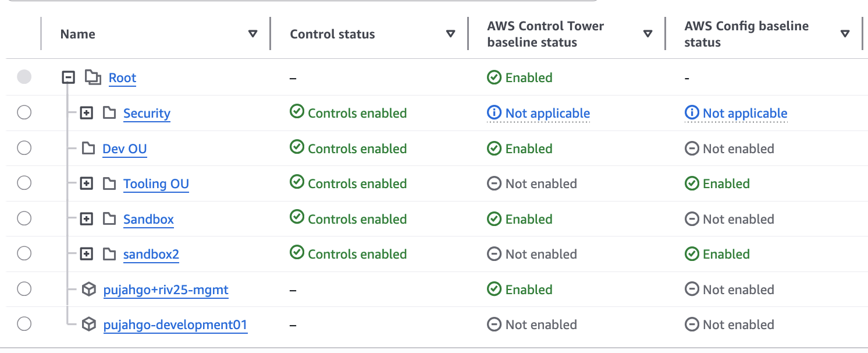The image size is (868, 353).
Task: Click the Not applicable link for Security Config baseline
Action: pyautogui.click(x=745, y=113)
